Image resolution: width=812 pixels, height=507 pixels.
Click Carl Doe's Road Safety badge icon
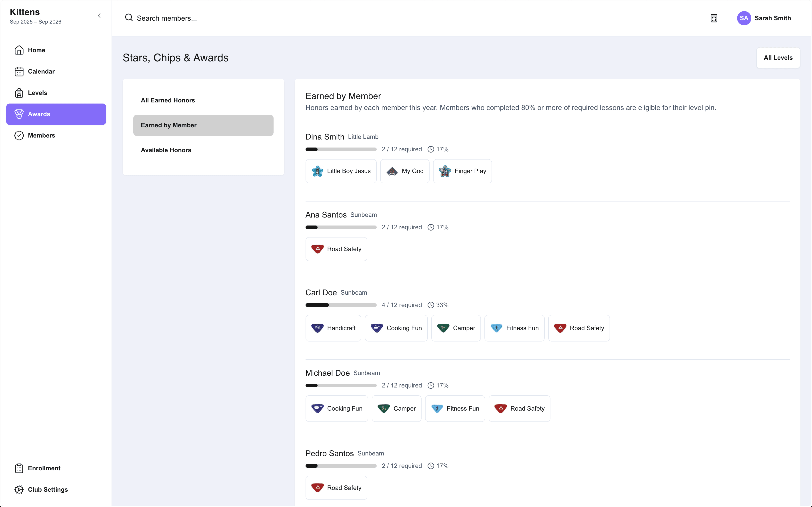560,328
